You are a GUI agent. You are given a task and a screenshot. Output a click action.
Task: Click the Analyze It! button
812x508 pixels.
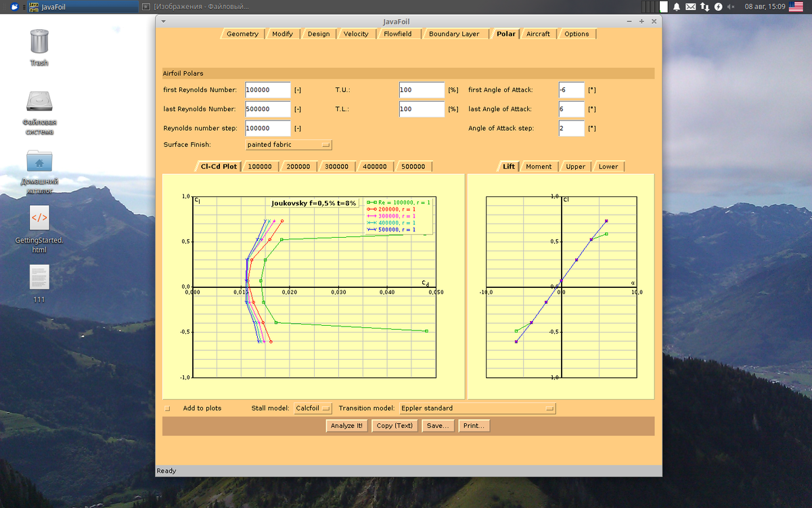tap(347, 426)
